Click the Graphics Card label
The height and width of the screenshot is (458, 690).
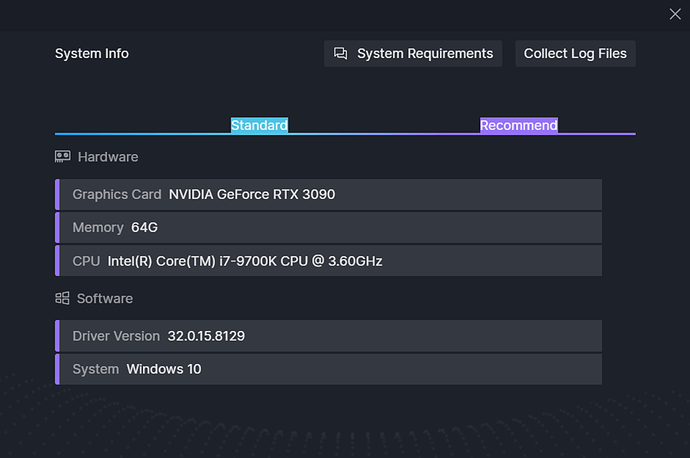click(x=116, y=194)
